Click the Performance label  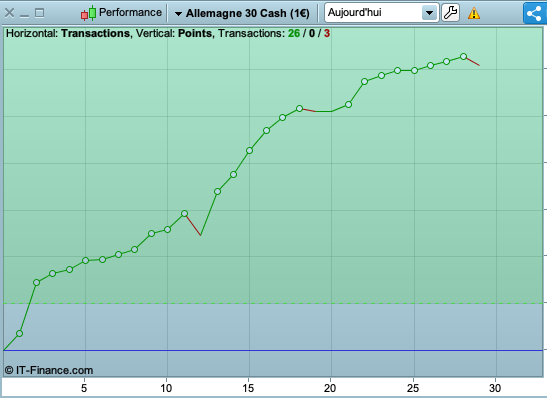[x=130, y=12]
